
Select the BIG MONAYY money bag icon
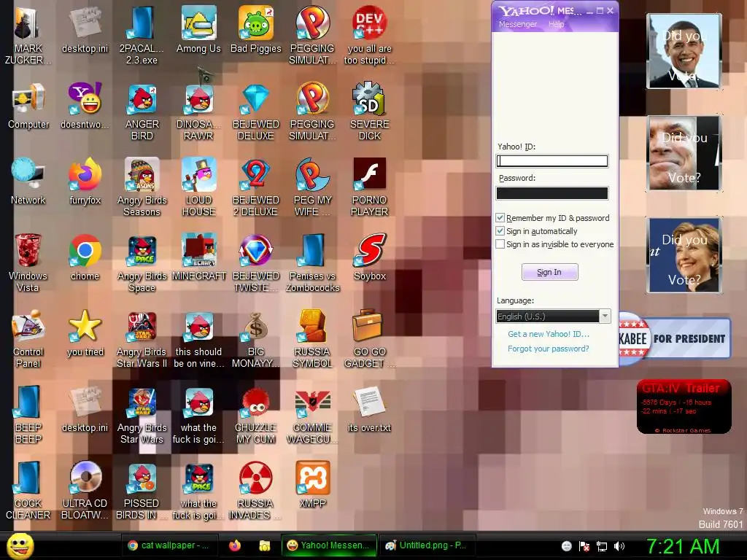click(256, 339)
